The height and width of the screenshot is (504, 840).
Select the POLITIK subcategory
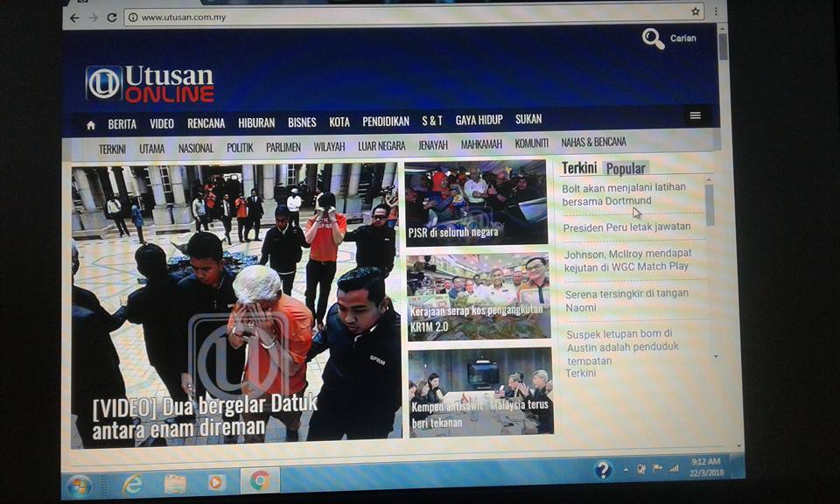[x=240, y=147]
